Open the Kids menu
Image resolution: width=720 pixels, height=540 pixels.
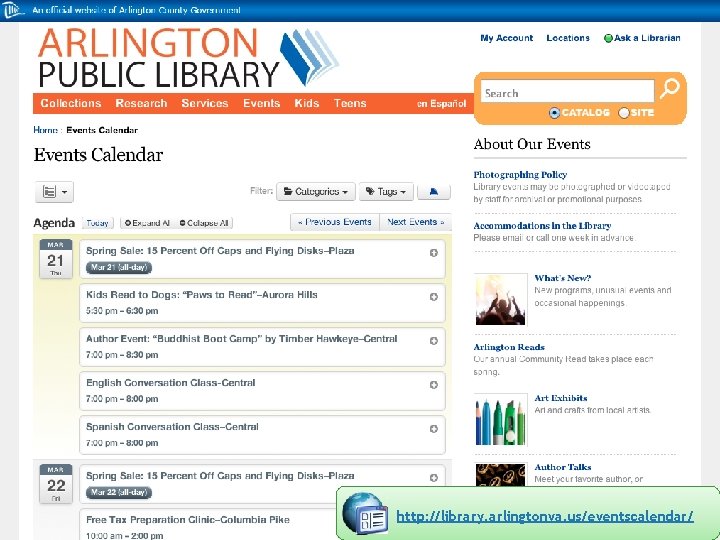307,103
